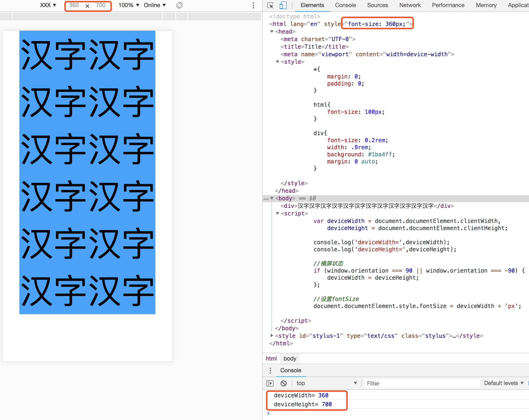Click the closing </head> tag line
Screen dimensions: 529x420
pyautogui.click(x=287, y=191)
